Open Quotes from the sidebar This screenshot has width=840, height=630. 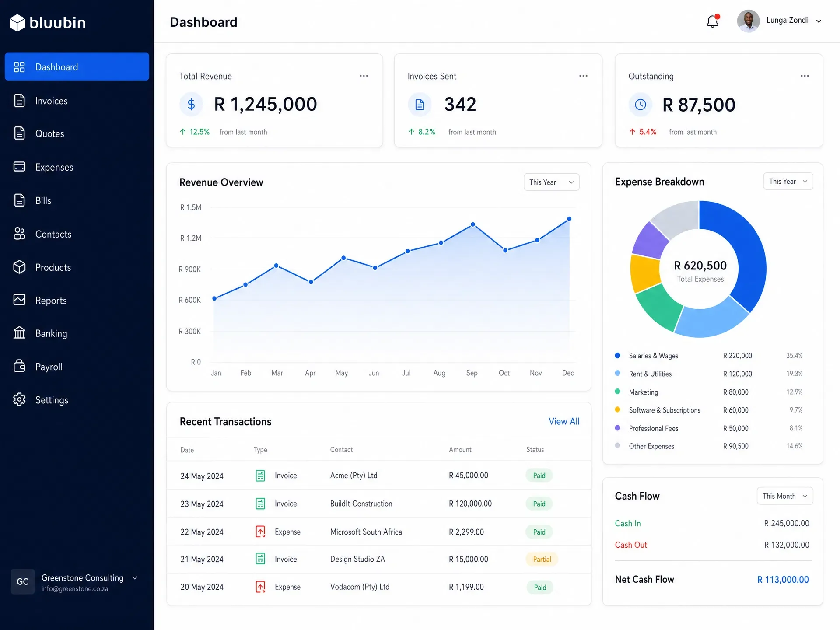[77, 133]
